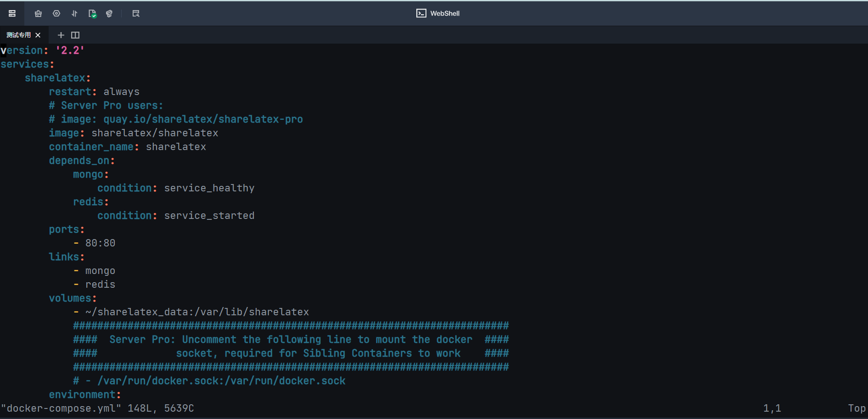Split the terminal pane
This screenshot has height=419, width=868.
[75, 35]
